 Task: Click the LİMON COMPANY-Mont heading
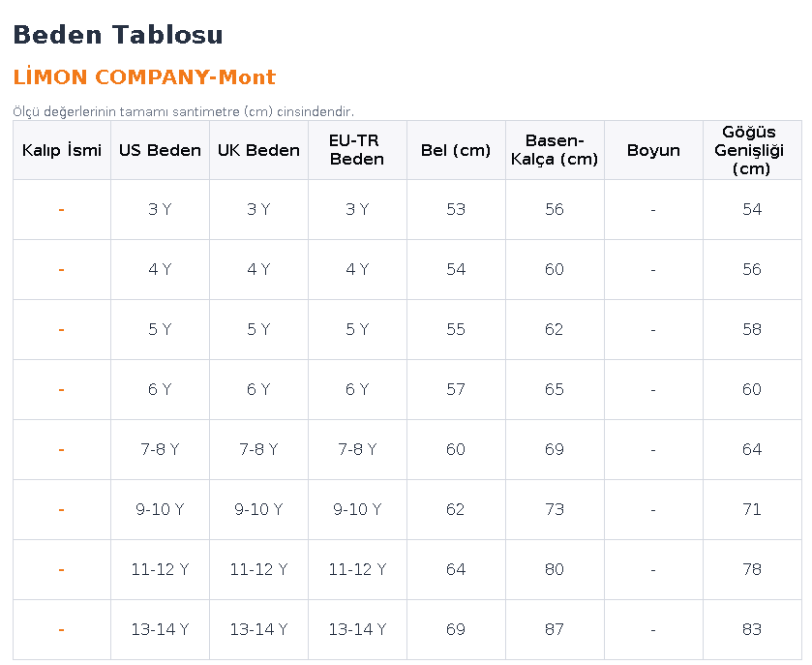click(144, 76)
